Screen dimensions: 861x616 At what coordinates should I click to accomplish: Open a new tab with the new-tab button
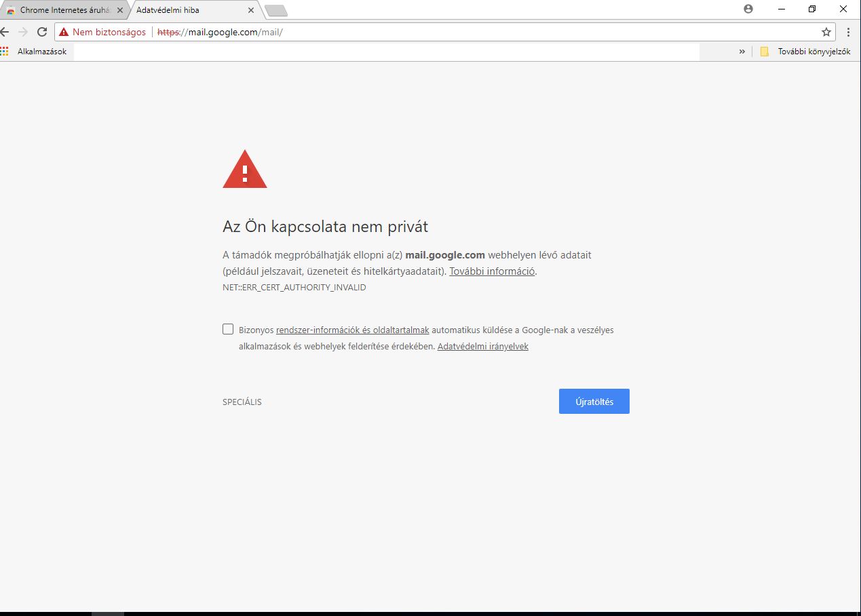pyautogui.click(x=276, y=10)
